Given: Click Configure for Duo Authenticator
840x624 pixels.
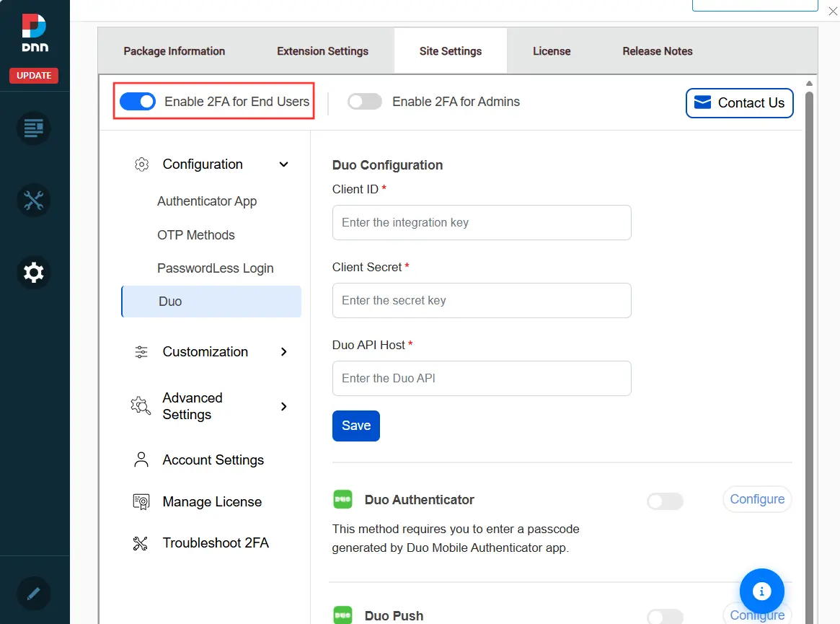Looking at the screenshot, I should click(x=757, y=499).
